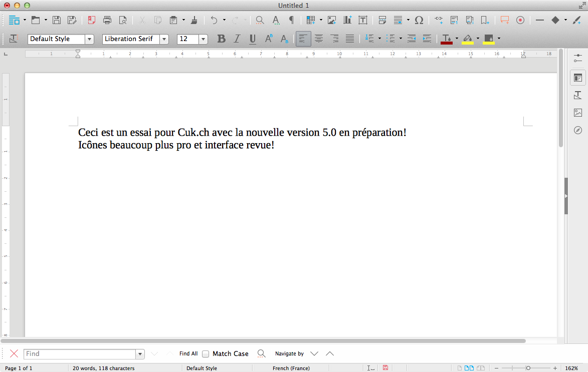The image size is (588, 372).
Task: Open the sidebar Properties tab
Action: (x=578, y=78)
